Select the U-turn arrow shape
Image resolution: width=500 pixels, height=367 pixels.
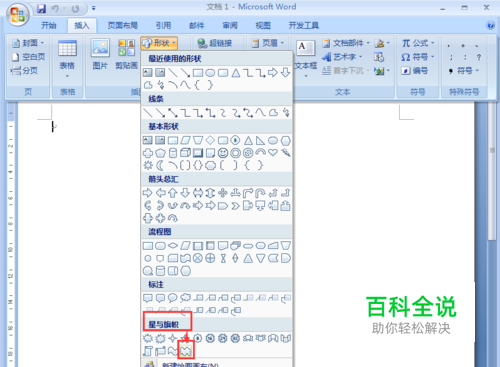tap(260, 193)
